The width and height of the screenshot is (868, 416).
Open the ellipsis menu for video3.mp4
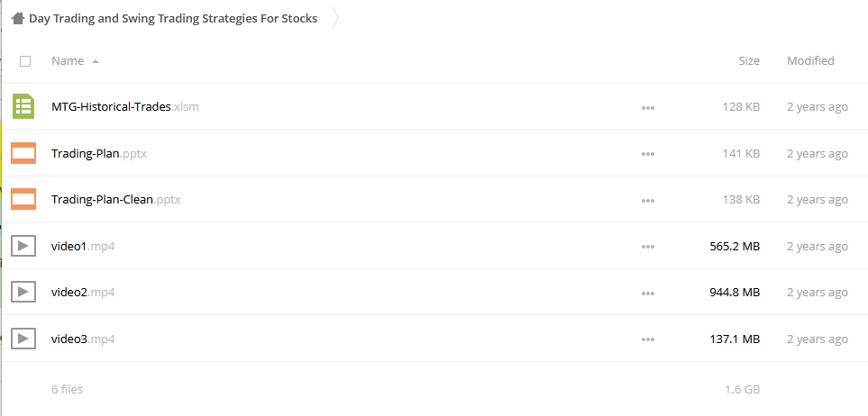tap(648, 339)
